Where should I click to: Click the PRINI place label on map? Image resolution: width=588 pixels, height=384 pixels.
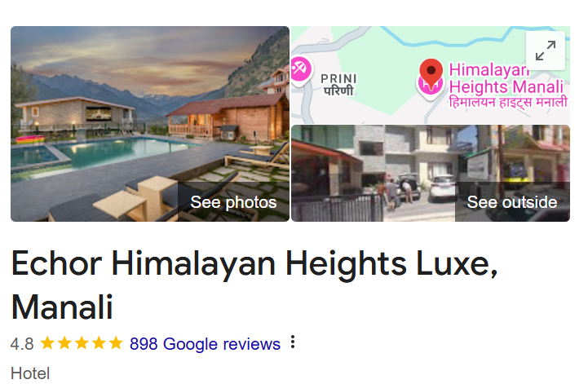(x=338, y=79)
